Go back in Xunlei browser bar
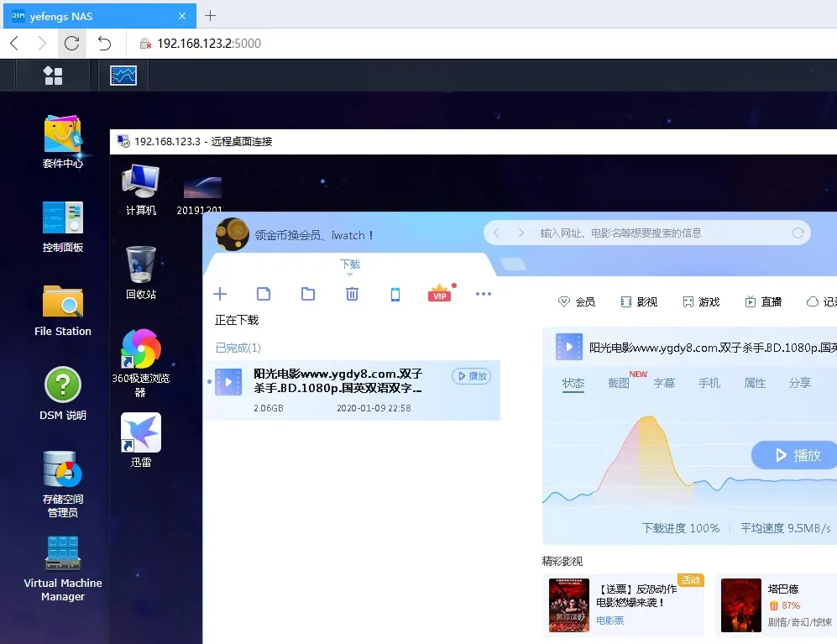The height and width of the screenshot is (644, 837). [x=496, y=233]
